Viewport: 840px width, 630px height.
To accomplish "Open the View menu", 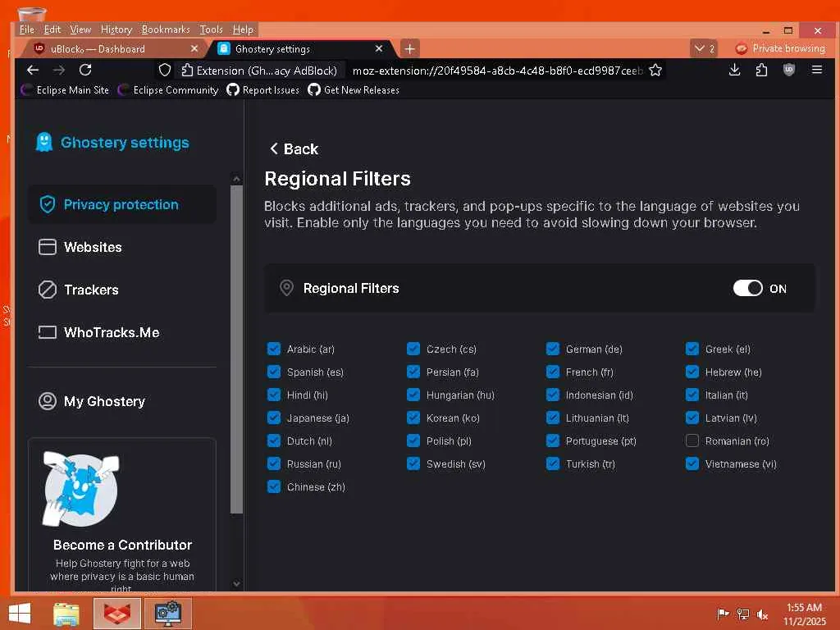I will [x=80, y=30].
